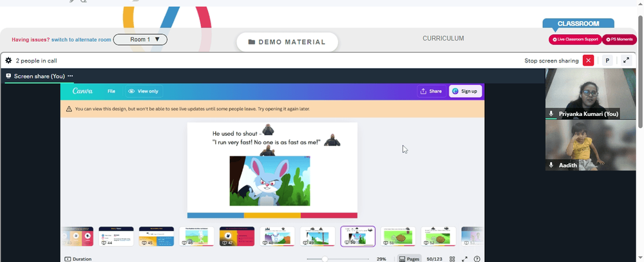
Task: Toggle Aadith's microphone icon
Action: [x=551, y=165]
